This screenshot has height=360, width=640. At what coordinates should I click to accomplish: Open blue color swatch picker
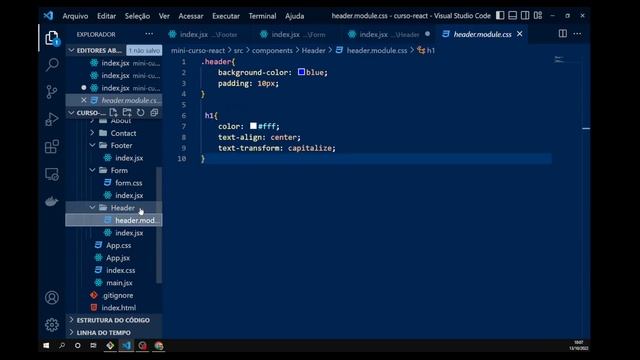click(301, 72)
